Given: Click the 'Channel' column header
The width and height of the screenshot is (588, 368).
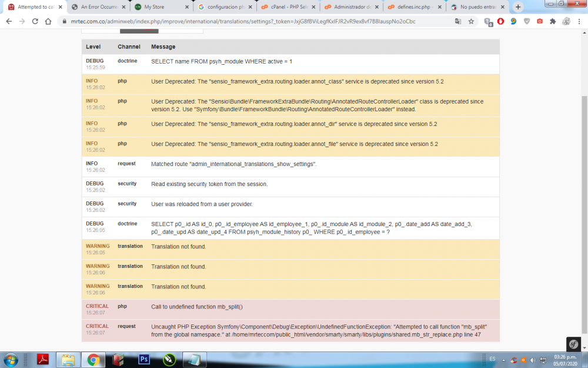Looking at the screenshot, I should [x=129, y=47].
